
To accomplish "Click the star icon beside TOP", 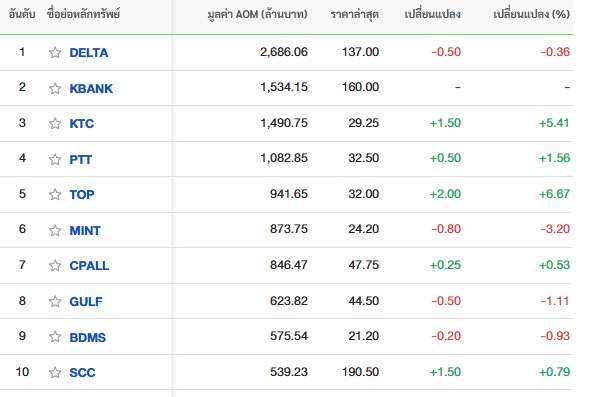I will point(55,194).
